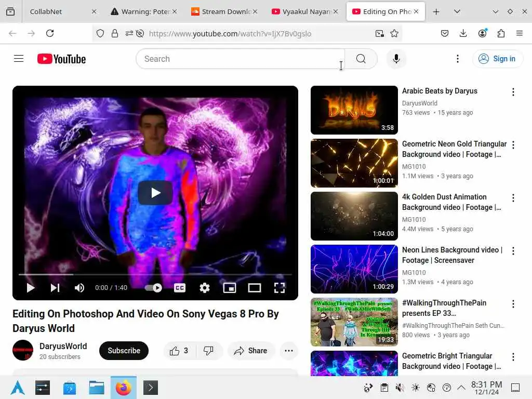This screenshot has height=399, width=532.
Task: Open options for #WalkingThroughThePain EP 33
Action: (513, 303)
